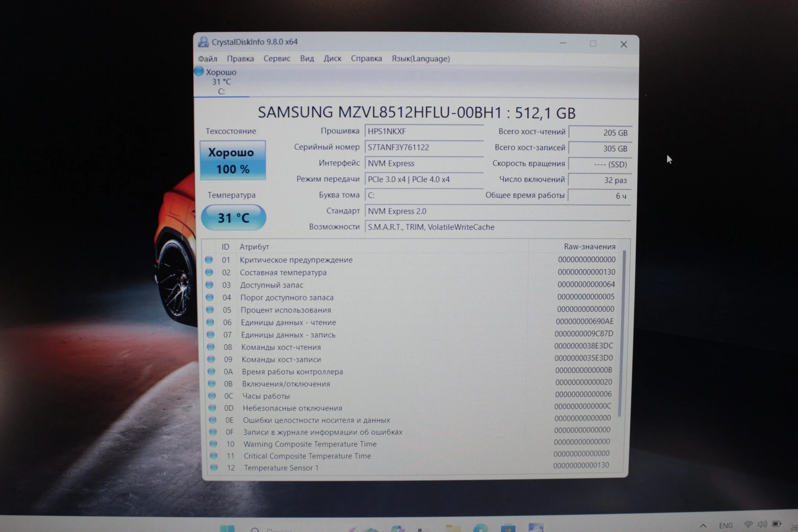Click the Общее время работы value 6 ч
The image size is (798, 532).
600,196
